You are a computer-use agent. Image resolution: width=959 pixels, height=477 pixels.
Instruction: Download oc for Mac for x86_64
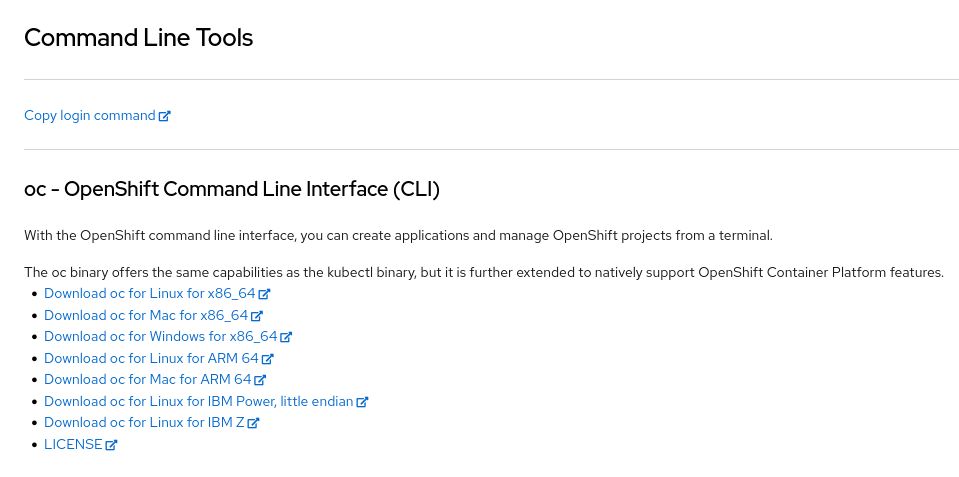tap(146, 316)
